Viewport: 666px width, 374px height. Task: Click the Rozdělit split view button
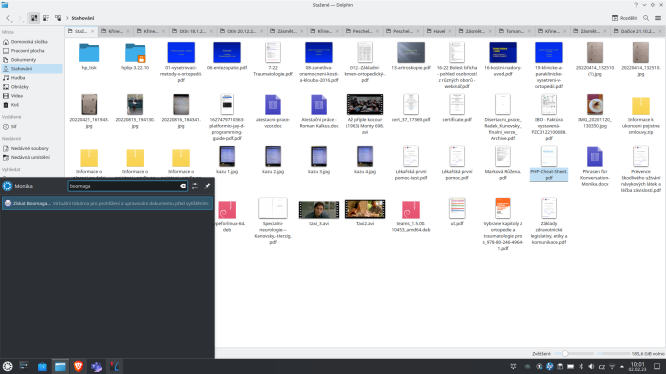(624, 18)
